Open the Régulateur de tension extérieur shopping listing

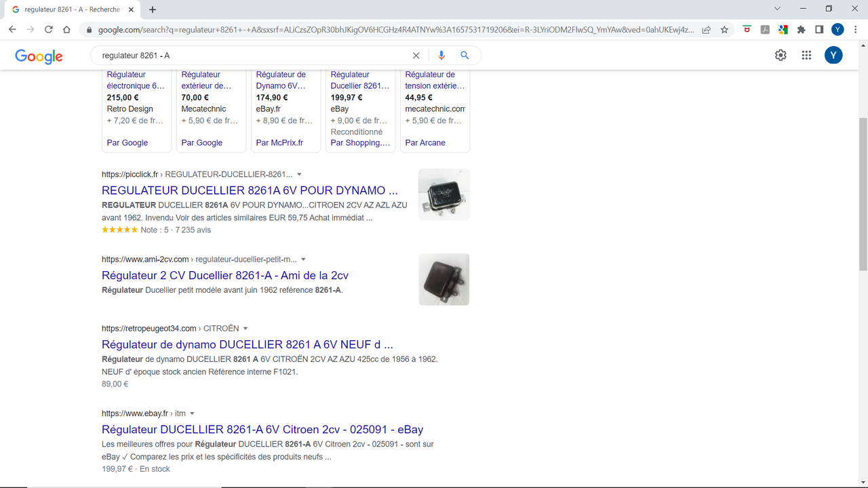point(435,80)
